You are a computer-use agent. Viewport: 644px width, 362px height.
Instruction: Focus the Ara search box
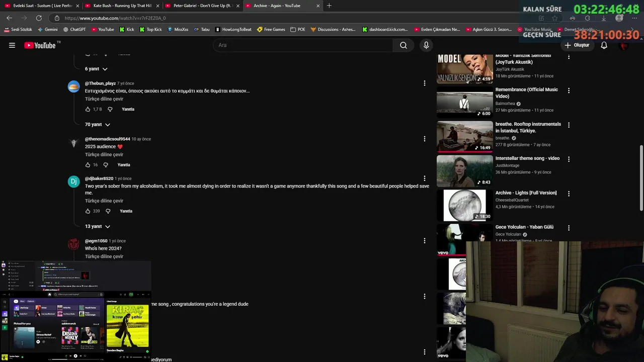(303, 45)
